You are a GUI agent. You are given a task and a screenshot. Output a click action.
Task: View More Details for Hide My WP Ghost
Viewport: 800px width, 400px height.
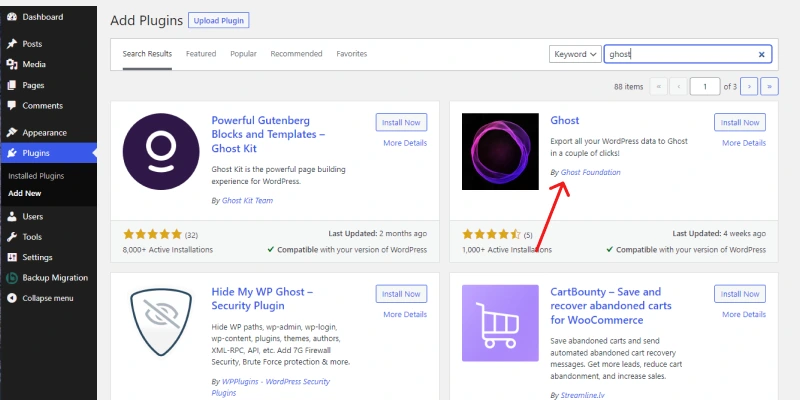(405, 314)
